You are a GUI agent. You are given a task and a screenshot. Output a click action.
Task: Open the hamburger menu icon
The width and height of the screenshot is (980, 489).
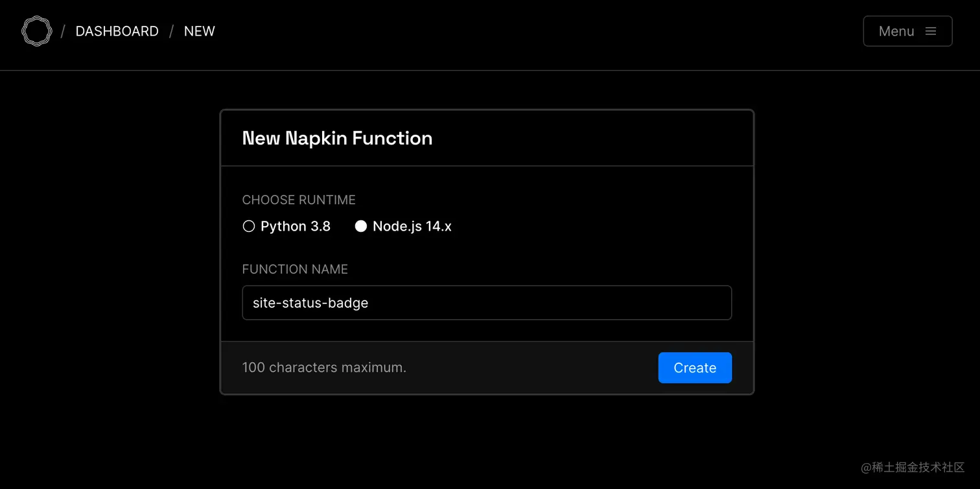tap(931, 31)
